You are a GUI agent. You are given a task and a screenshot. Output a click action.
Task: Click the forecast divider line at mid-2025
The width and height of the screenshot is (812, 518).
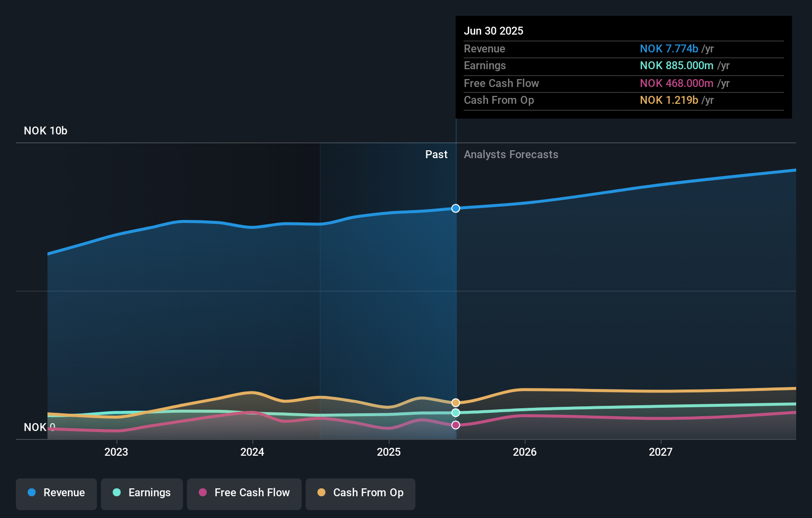tap(455, 297)
